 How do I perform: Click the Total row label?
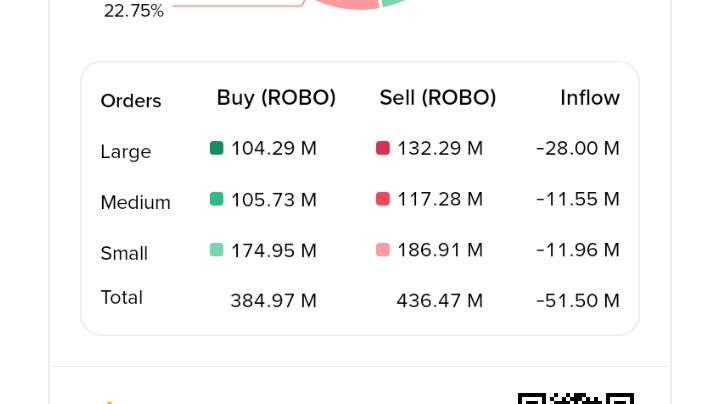122,297
